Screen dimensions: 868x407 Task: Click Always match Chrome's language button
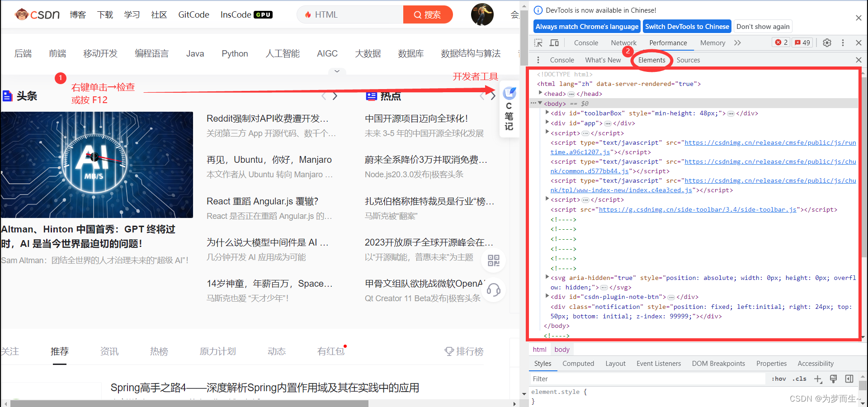click(587, 27)
